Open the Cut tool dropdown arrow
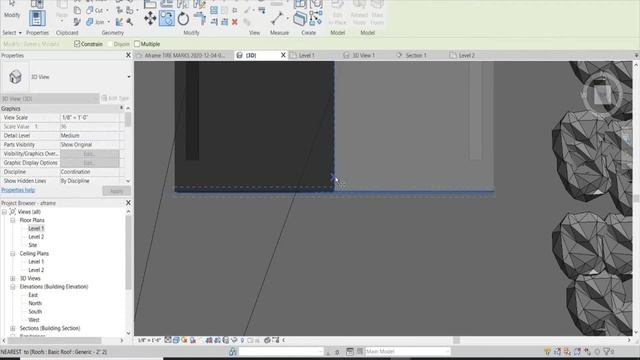 point(107,10)
